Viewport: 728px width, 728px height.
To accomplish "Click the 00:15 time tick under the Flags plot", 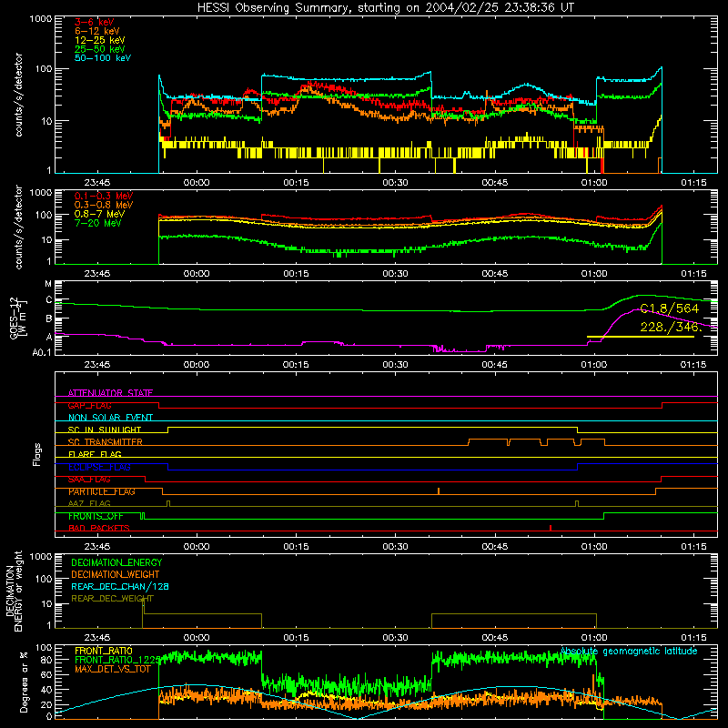I will (x=296, y=547).
